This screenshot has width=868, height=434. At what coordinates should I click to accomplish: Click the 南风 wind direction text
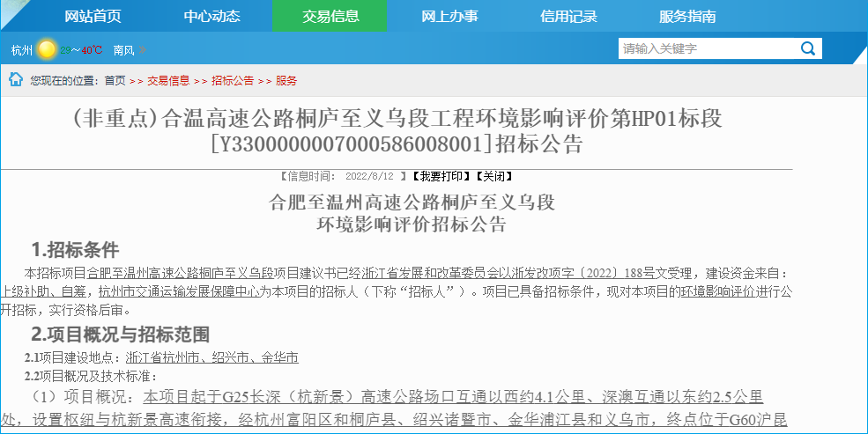(124, 50)
